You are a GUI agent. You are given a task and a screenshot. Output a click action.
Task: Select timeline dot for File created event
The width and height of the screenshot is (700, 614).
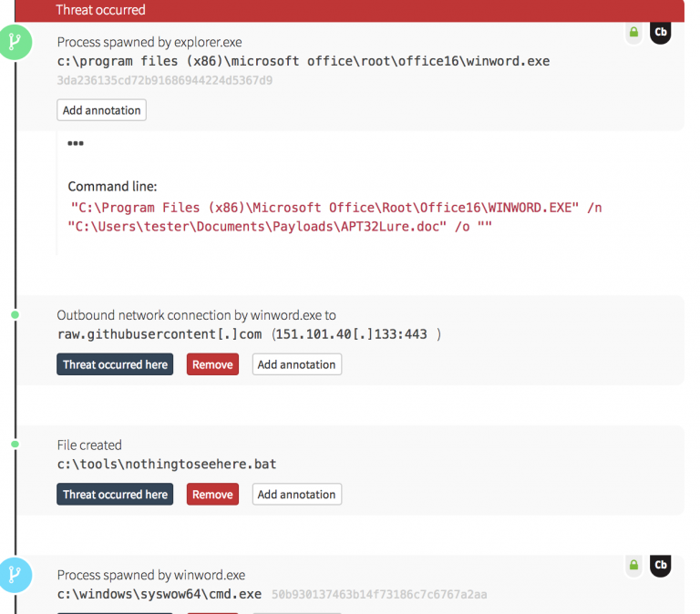(15, 445)
